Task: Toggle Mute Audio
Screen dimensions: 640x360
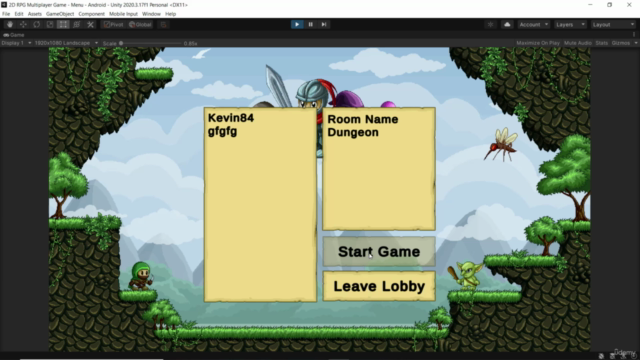Action: point(578,43)
